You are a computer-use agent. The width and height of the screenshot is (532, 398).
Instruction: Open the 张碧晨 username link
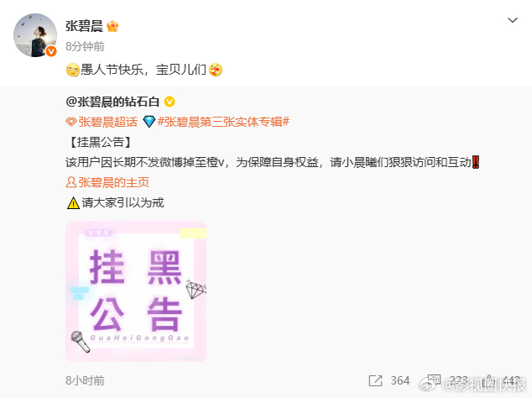pos(84,26)
